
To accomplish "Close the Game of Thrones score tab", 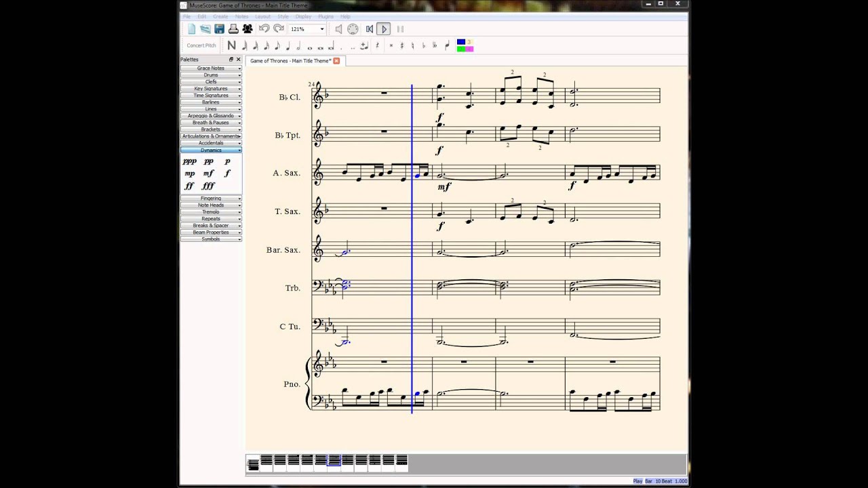I will coord(336,61).
